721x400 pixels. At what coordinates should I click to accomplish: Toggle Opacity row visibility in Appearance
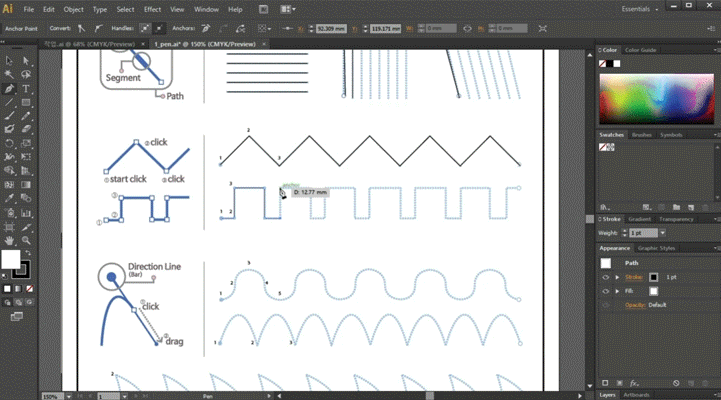point(606,305)
